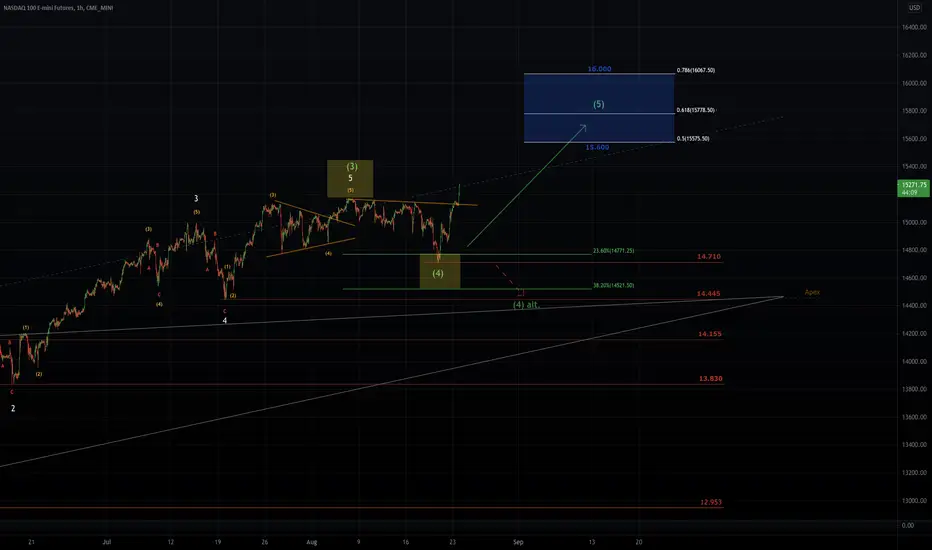Click the 23.60%(14771.25) retracement label

click(x=613, y=251)
